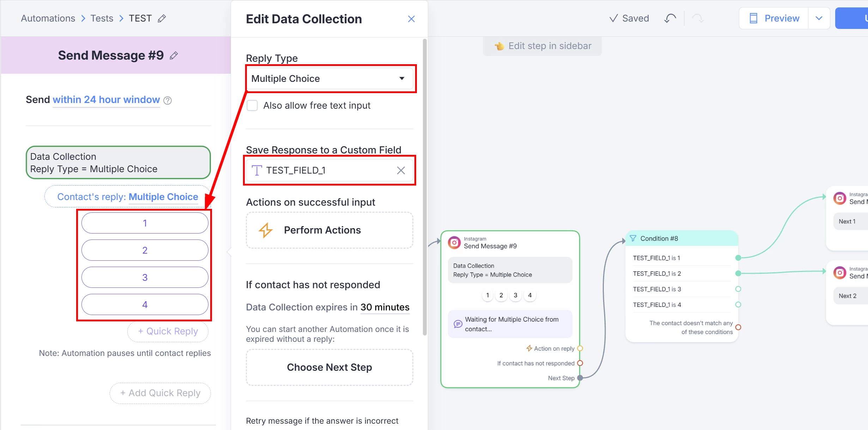The width and height of the screenshot is (868, 430).
Task: Click the pencil icon next to TEST breadcrumb
Action: coord(162,18)
